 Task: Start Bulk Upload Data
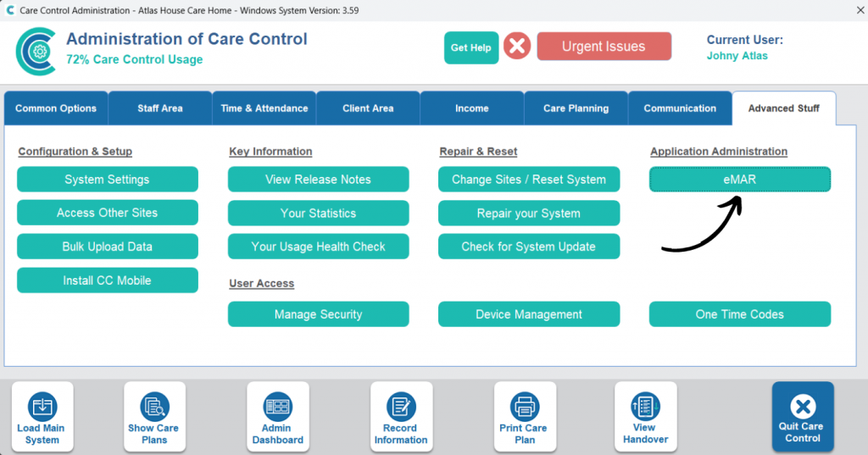click(108, 247)
